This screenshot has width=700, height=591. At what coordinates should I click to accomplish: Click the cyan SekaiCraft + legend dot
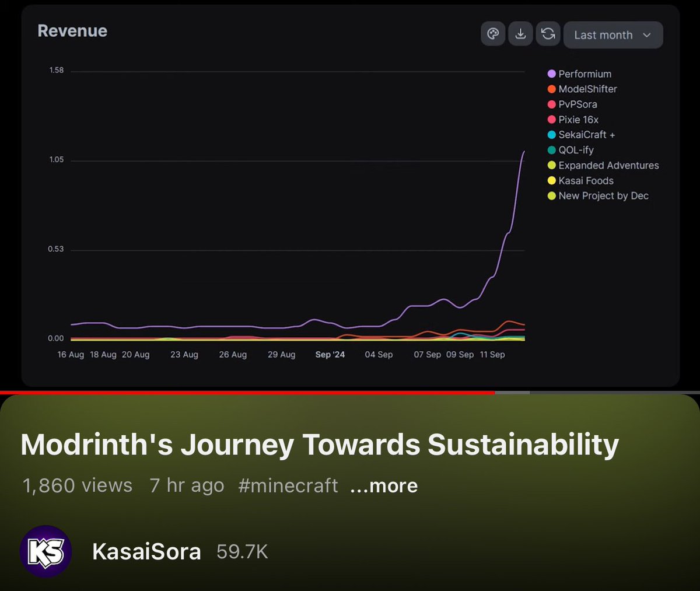click(551, 134)
